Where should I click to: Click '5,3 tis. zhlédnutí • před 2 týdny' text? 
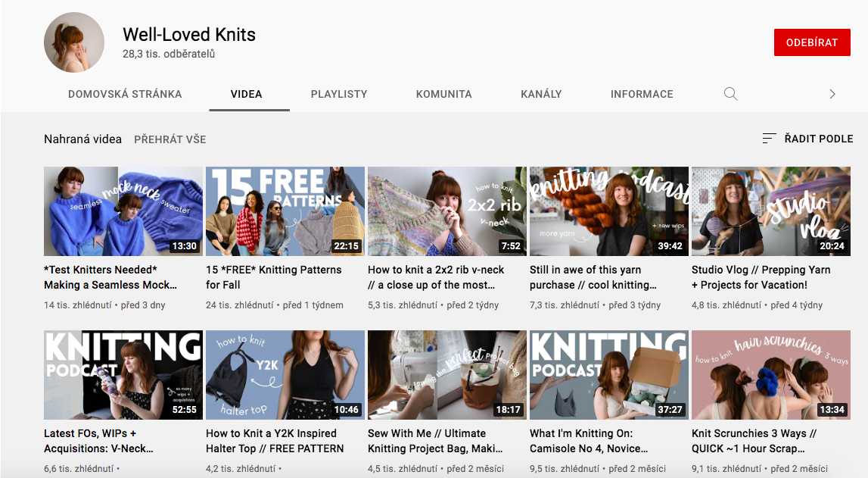tap(434, 305)
